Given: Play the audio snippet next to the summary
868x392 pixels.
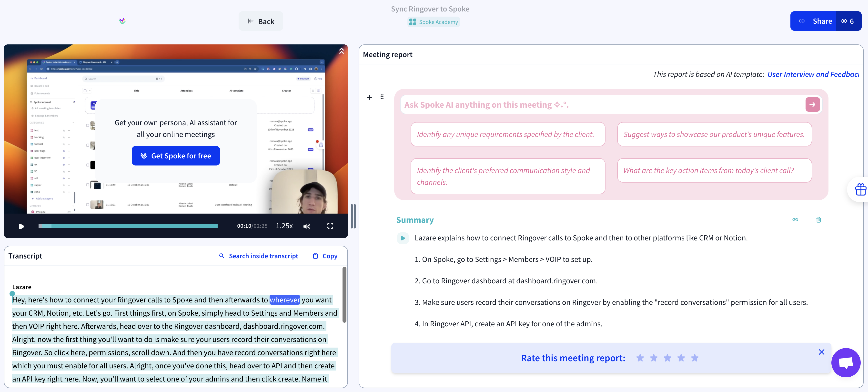Looking at the screenshot, I should [403, 238].
